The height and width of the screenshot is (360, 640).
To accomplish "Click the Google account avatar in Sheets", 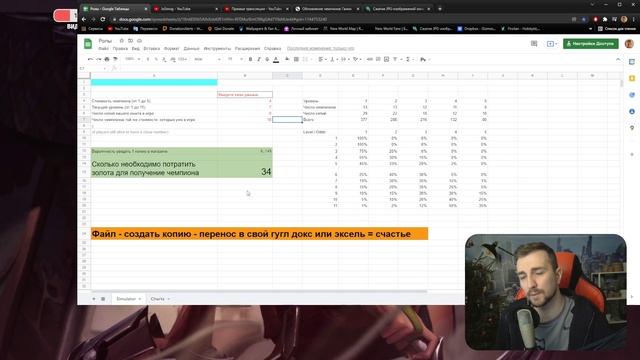I will 629,44.
